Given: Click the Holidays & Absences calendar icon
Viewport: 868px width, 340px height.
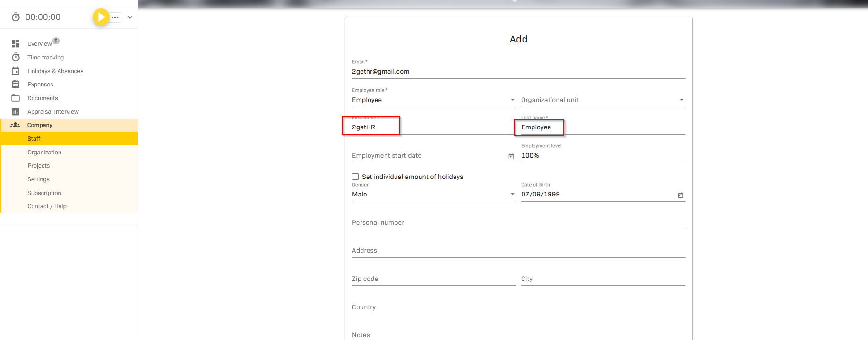Looking at the screenshot, I should pyautogui.click(x=16, y=71).
